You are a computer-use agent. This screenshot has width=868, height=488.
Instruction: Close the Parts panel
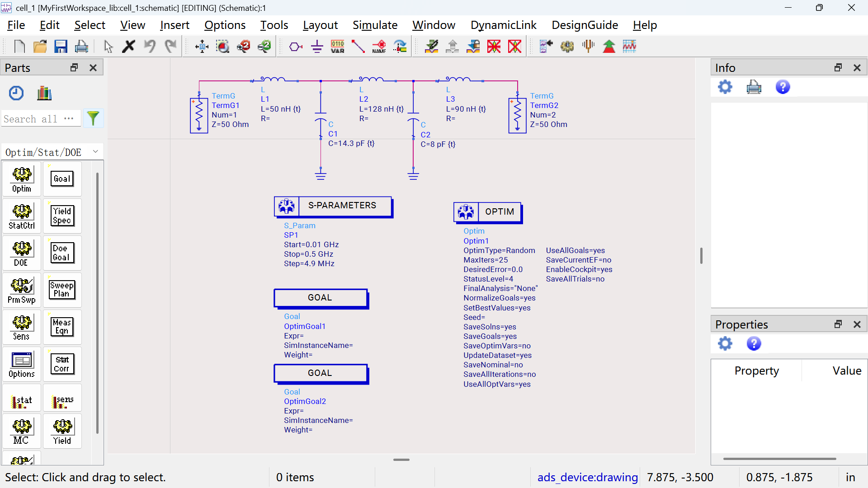[93, 68]
